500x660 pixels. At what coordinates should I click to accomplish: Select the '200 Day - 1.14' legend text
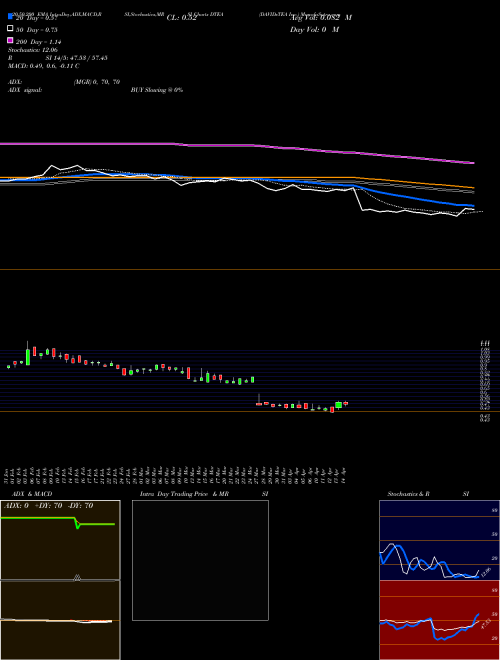(x=39, y=42)
